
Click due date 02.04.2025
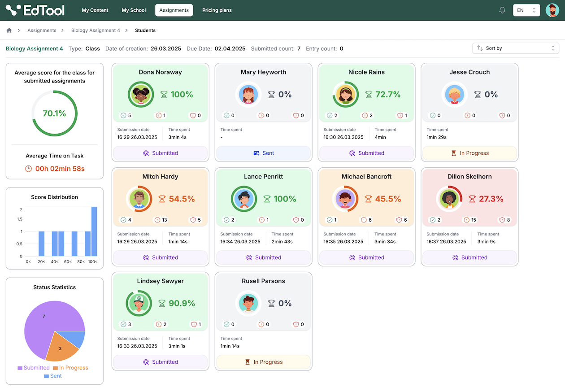click(230, 48)
